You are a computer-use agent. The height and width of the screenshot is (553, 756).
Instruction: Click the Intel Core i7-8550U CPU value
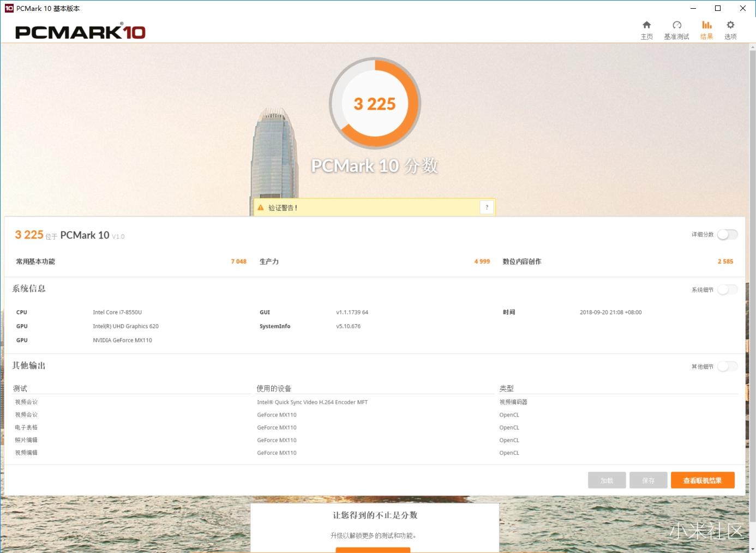[117, 312]
